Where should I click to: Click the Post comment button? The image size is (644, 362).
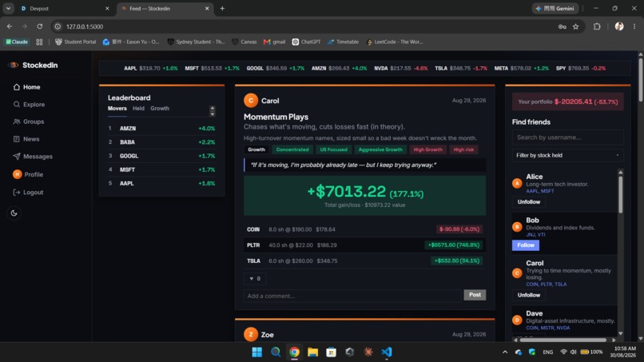475,295
